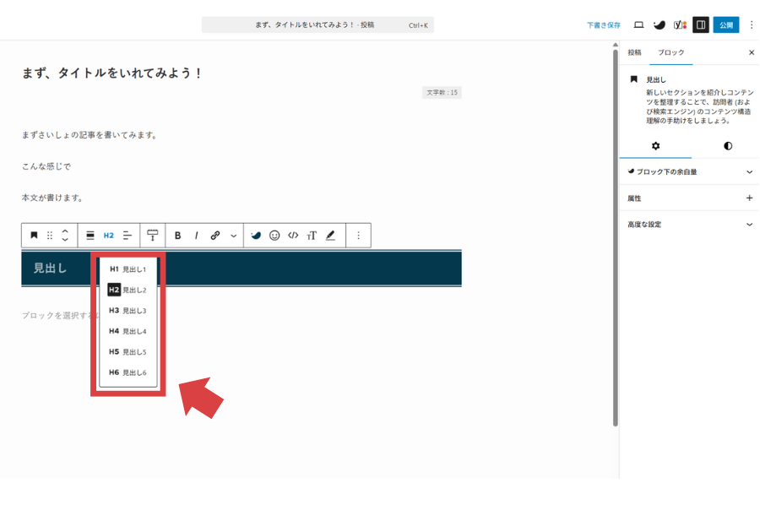The image size is (760, 532).
Task: Click the emoji smiley icon in toolbar
Action: [x=274, y=236]
